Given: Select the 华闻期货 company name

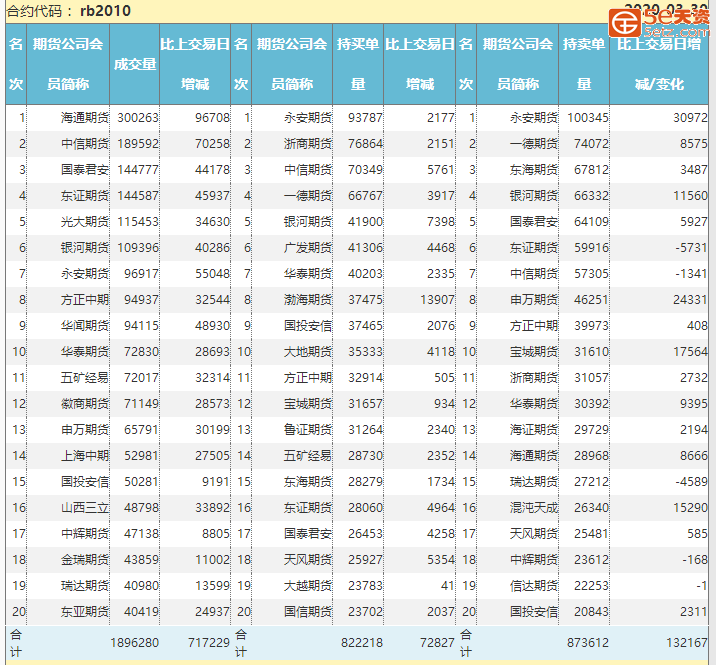Looking at the screenshot, I should click(x=84, y=325).
